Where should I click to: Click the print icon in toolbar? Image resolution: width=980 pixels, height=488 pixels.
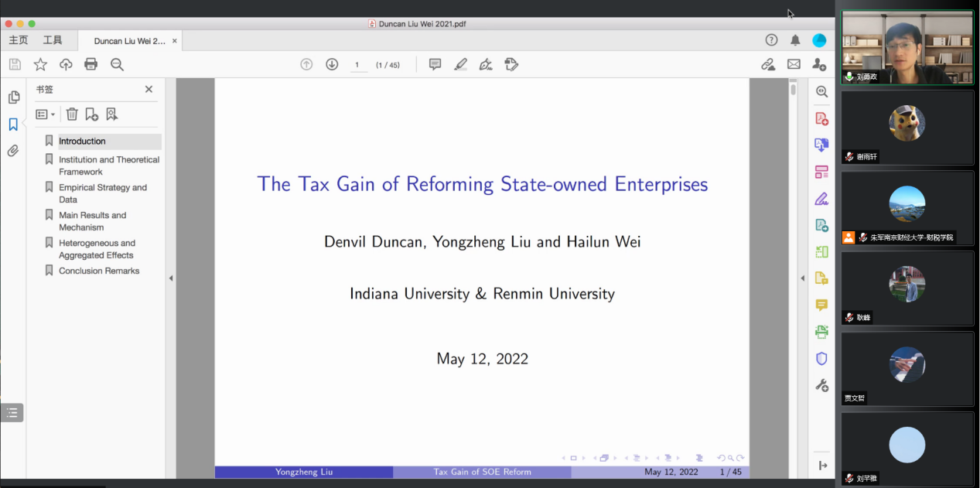pyautogui.click(x=91, y=64)
